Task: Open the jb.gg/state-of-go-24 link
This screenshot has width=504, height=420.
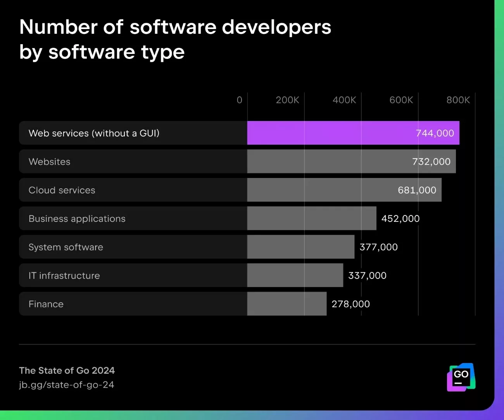Action: coord(67,385)
